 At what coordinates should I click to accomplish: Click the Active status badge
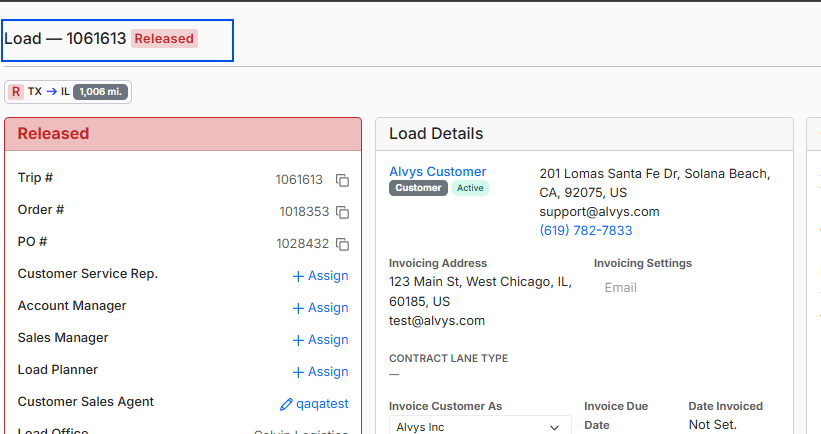[470, 188]
